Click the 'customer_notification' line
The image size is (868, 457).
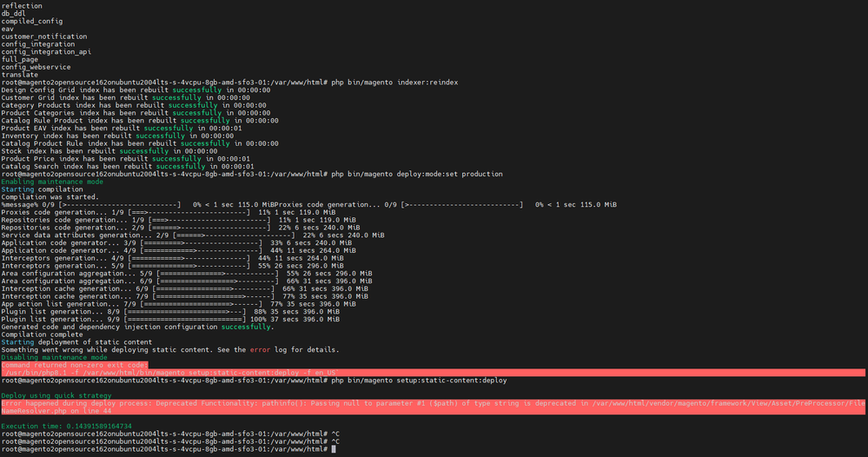[x=43, y=36]
